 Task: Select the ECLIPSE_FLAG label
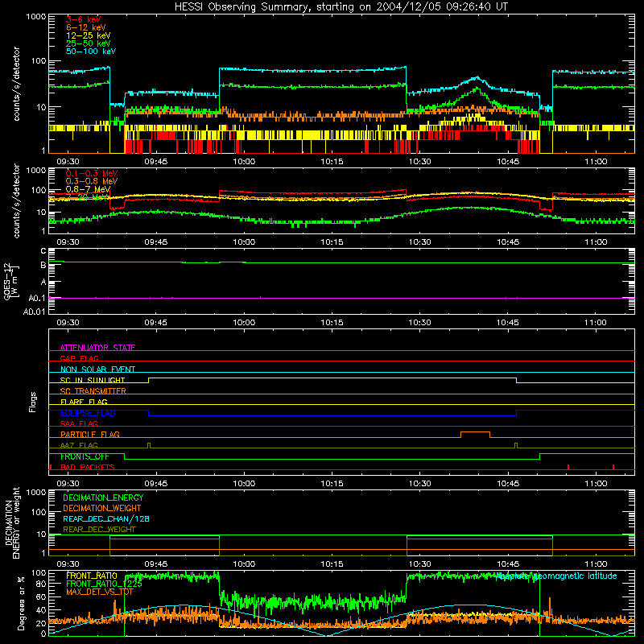coord(88,413)
